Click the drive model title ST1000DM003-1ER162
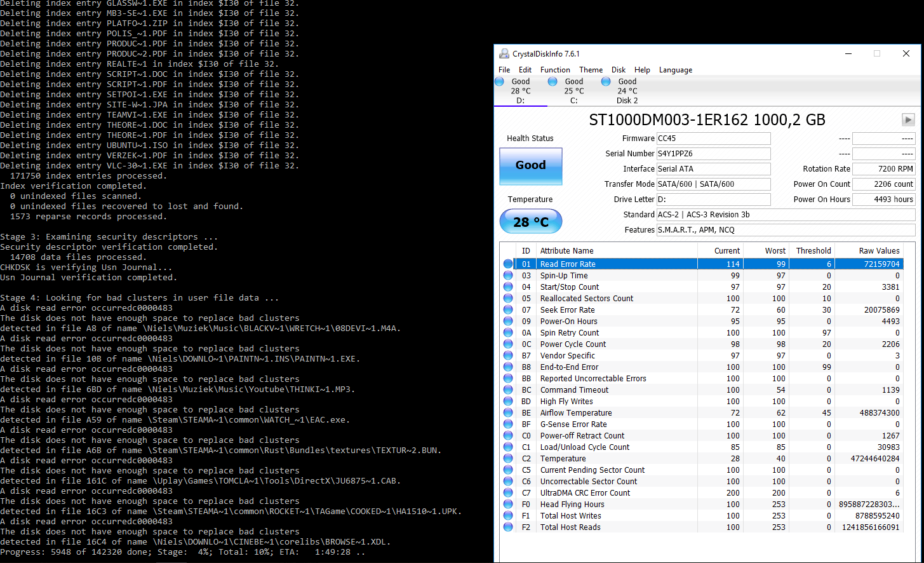The width and height of the screenshot is (924, 563). coord(707,119)
